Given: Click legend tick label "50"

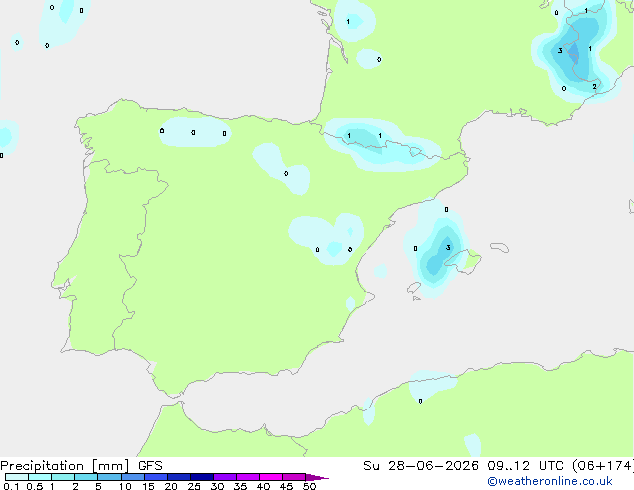Looking at the screenshot, I should point(309,486).
